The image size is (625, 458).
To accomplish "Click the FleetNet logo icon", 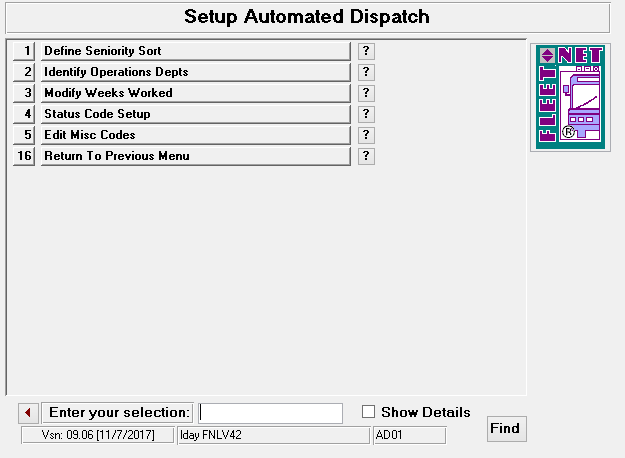I will tap(569, 98).
